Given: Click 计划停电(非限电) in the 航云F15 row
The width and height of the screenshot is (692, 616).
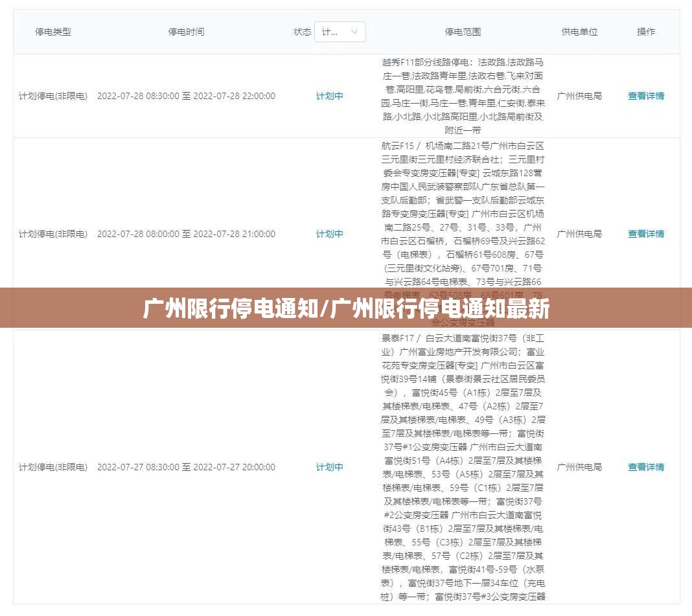Looking at the screenshot, I should 53,234.
